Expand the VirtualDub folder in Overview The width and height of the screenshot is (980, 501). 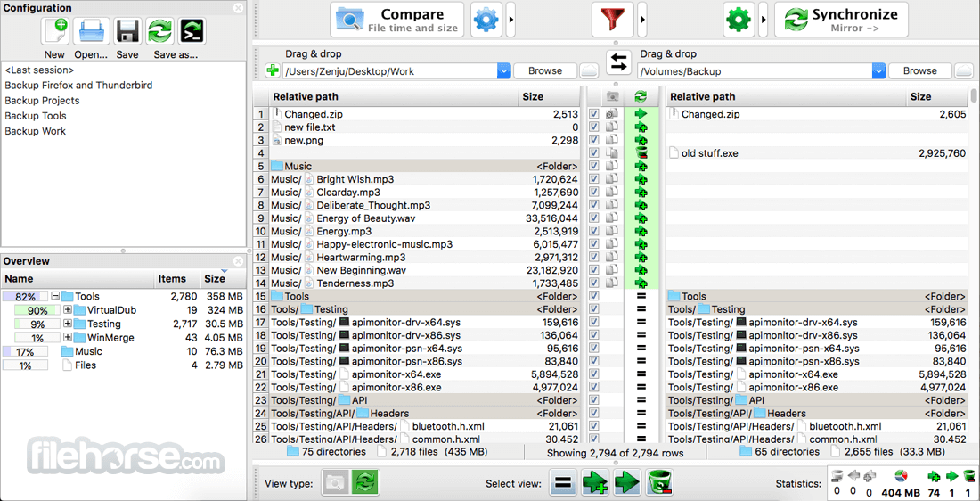click(x=68, y=310)
